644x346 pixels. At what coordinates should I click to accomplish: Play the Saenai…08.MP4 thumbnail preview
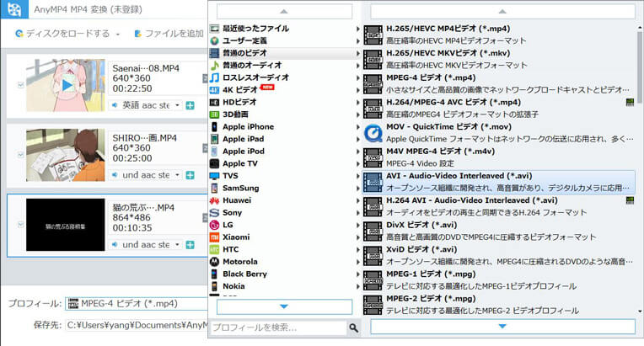[x=67, y=85]
